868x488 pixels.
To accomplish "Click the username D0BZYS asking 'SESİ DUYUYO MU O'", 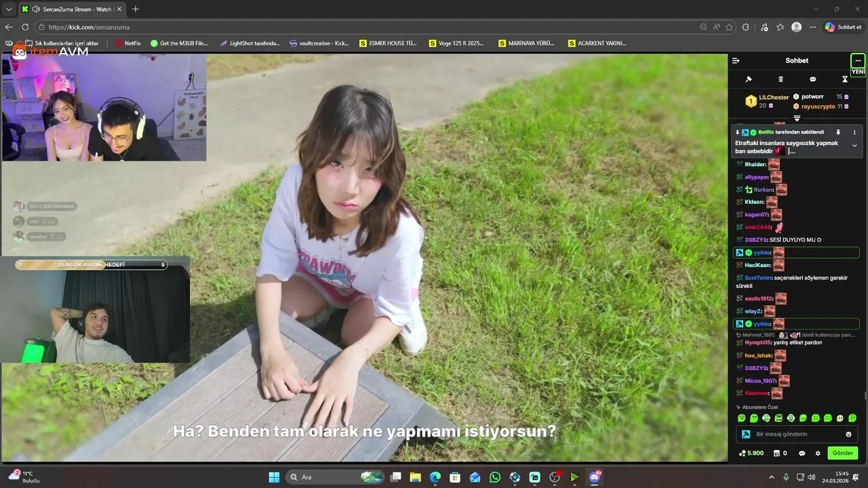I will click(755, 240).
